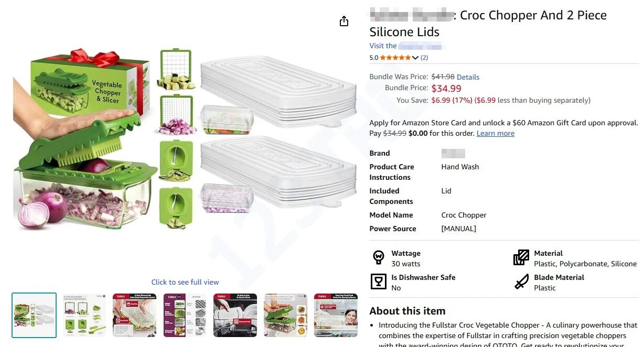
Task: Select the first bundle overview thumbnail
Action: tap(34, 315)
